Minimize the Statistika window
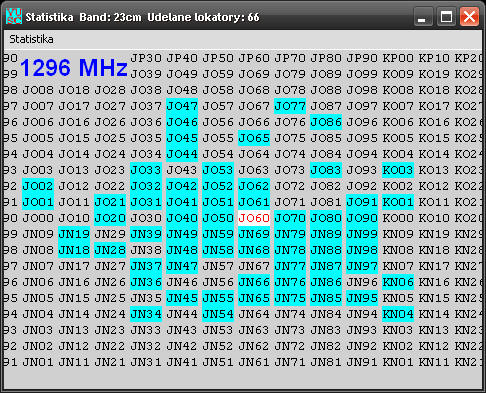The image size is (486, 393). click(x=423, y=16)
